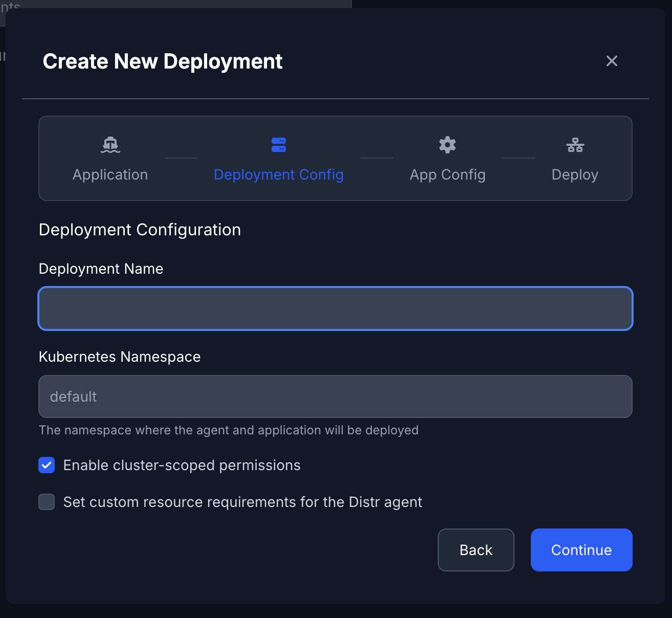Click the namespace helper description text

(229, 430)
